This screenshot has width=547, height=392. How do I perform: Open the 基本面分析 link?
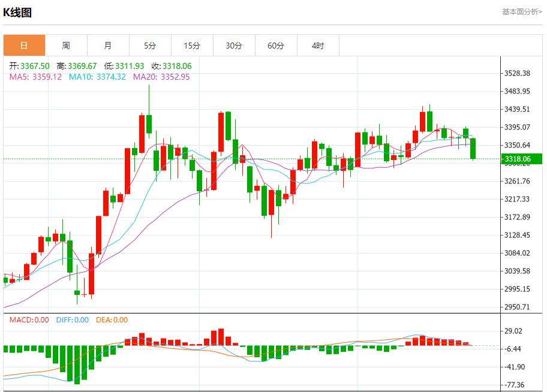(521, 12)
